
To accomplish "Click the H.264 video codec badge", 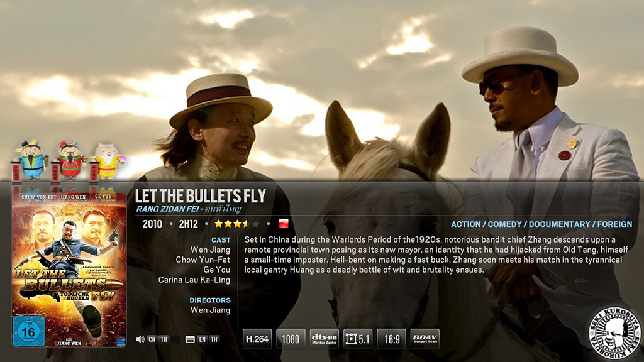I will pos(257,339).
